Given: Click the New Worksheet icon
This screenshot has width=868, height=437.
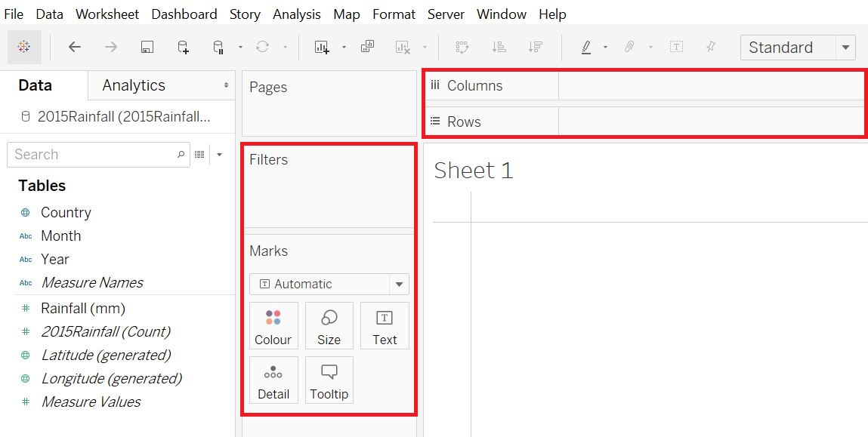Looking at the screenshot, I should [x=322, y=47].
